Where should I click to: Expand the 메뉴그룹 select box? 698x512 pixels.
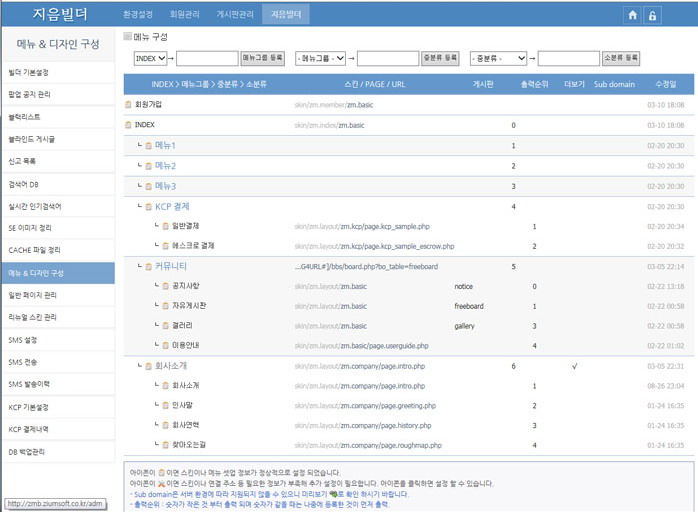pos(320,58)
